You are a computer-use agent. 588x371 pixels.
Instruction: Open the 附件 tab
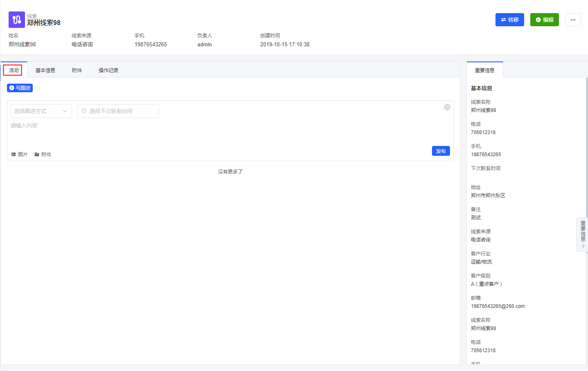click(77, 71)
